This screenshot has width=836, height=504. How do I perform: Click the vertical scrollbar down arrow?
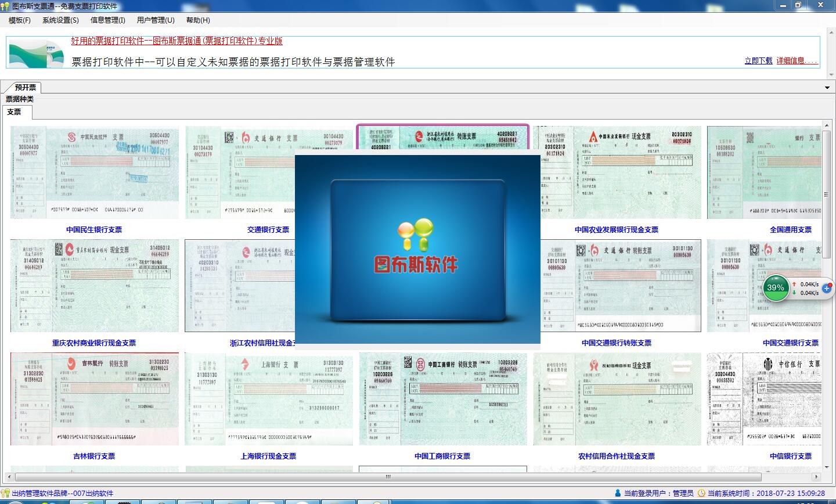click(x=827, y=467)
